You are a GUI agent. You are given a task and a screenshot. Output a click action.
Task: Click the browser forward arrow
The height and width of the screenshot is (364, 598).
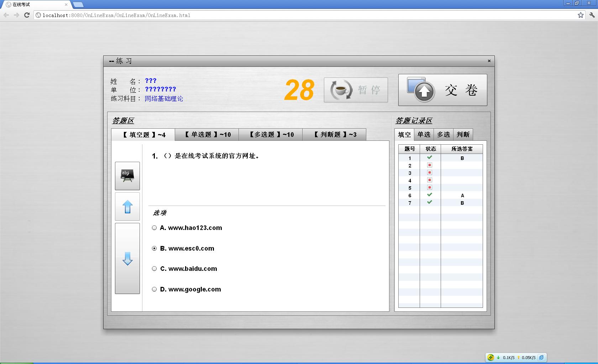(17, 15)
